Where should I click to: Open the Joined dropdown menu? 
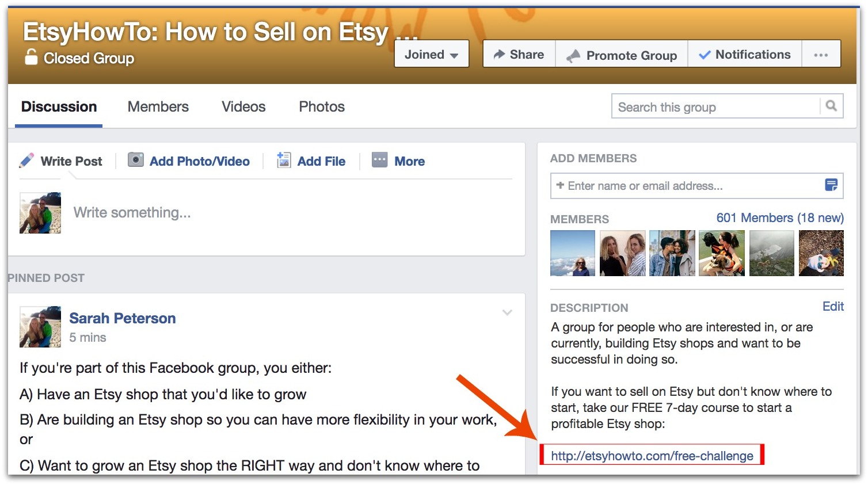[x=432, y=55]
